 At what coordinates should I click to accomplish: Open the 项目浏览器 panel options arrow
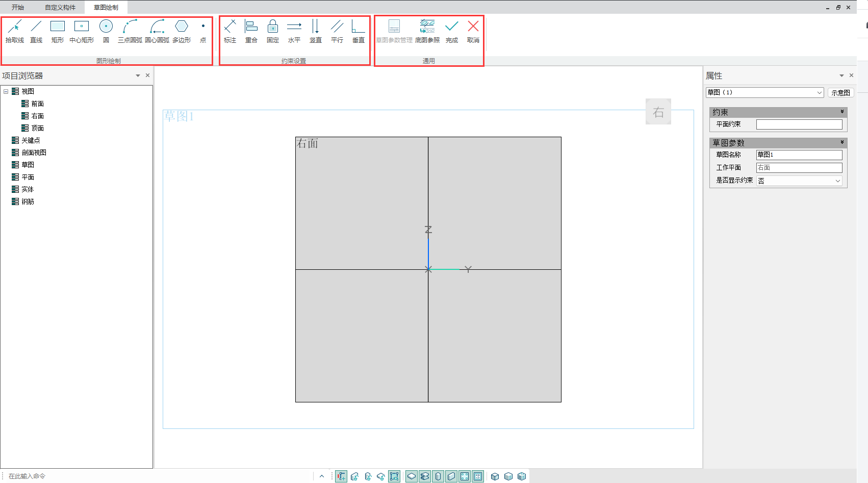click(x=138, y=75)
